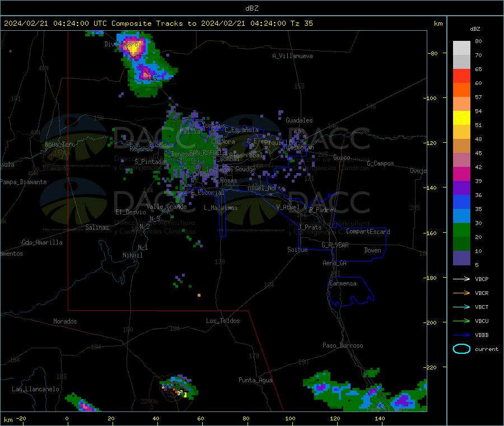
Task: Click the 'L_Malvinas' map label
Action: 221,208
